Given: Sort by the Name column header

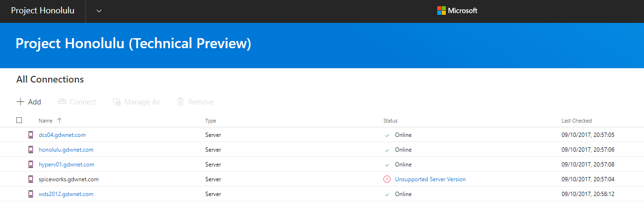Looking at the screenshot, I should click(46, 121).
